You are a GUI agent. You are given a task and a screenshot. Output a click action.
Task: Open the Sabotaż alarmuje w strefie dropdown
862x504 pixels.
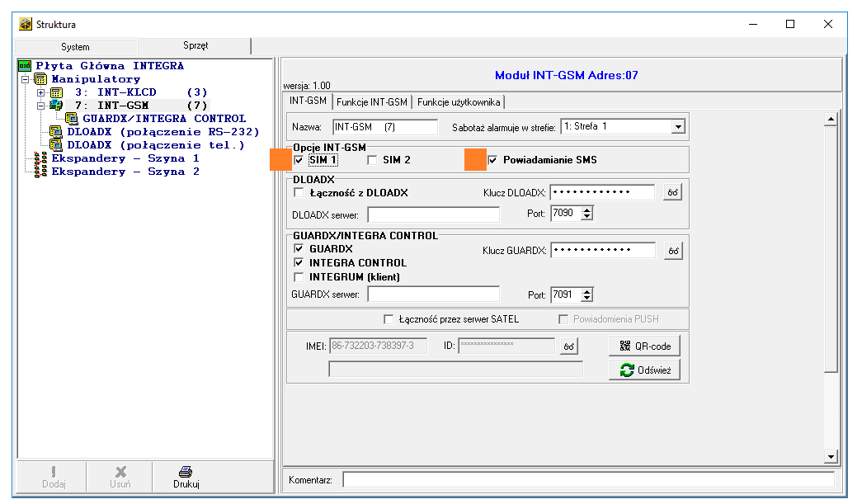click(x=678, y=127)
